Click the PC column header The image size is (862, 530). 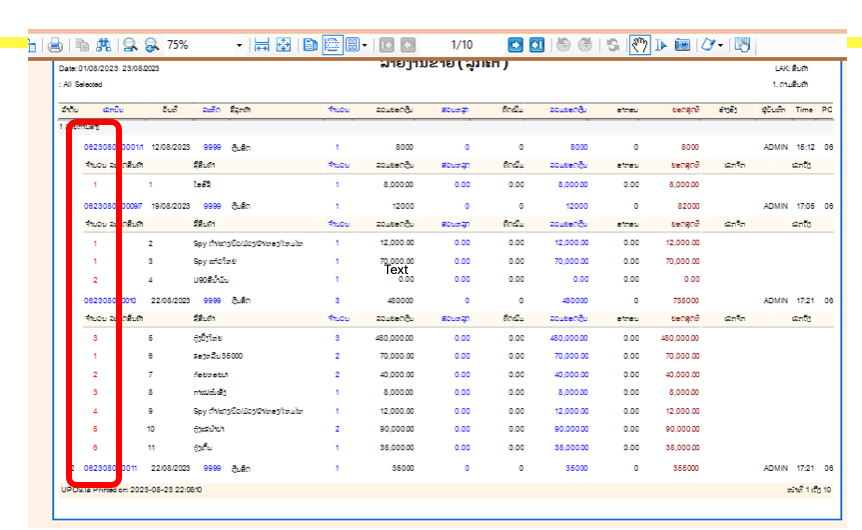(x=827, y=110)
